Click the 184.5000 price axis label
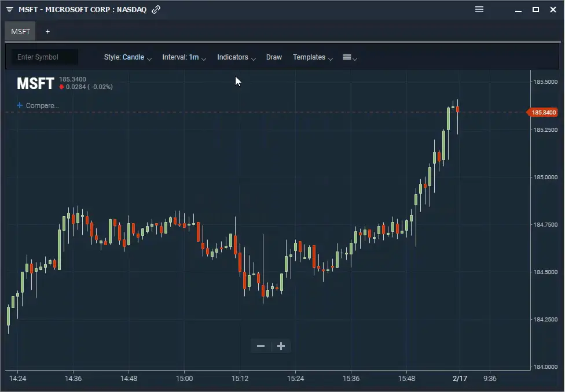Image resolution: width=565 pixels, height=392 pixels. tap(545, 272)
